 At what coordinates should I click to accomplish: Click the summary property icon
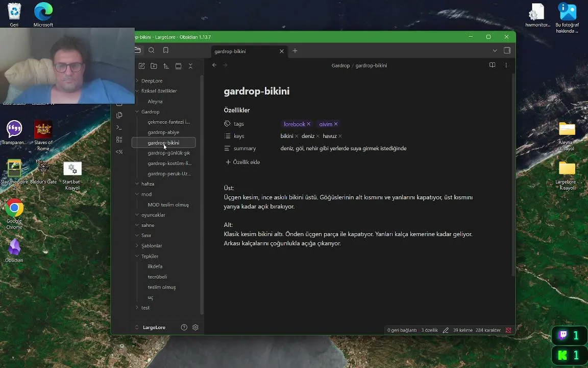227,148
